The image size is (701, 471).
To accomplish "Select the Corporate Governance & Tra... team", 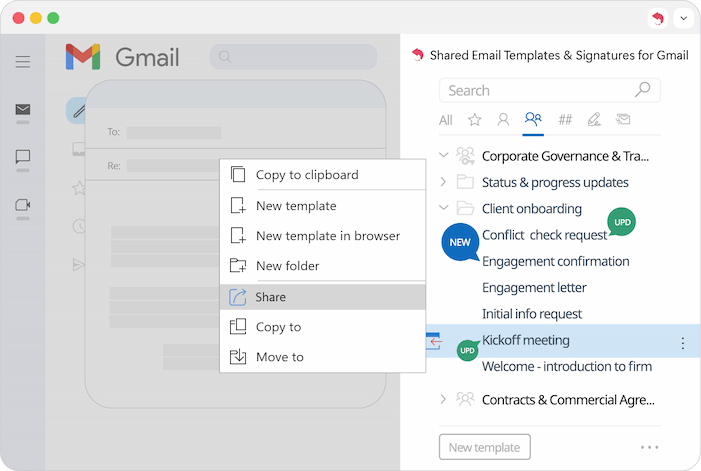I will click(565, 156).
